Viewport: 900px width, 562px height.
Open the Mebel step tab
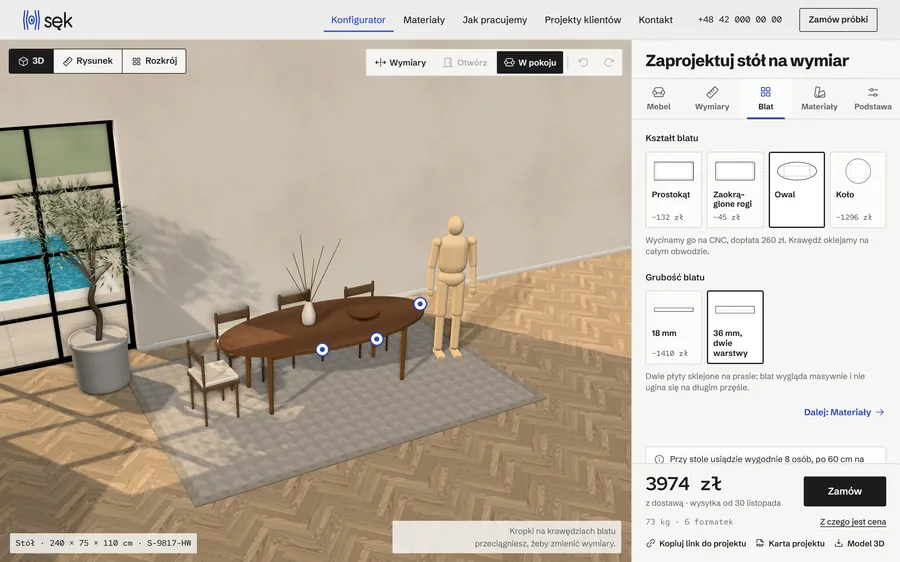[x=658, y=99]
